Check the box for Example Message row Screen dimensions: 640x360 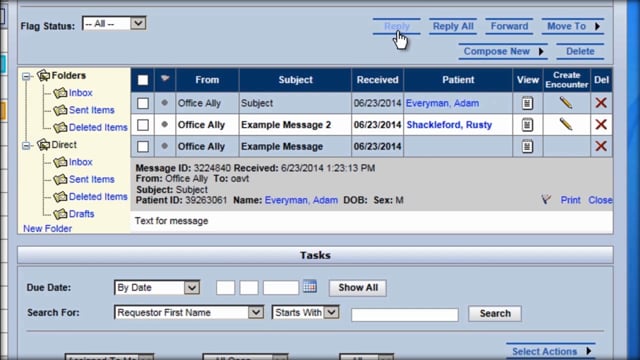pyautogui.click(x=143, y=147)
